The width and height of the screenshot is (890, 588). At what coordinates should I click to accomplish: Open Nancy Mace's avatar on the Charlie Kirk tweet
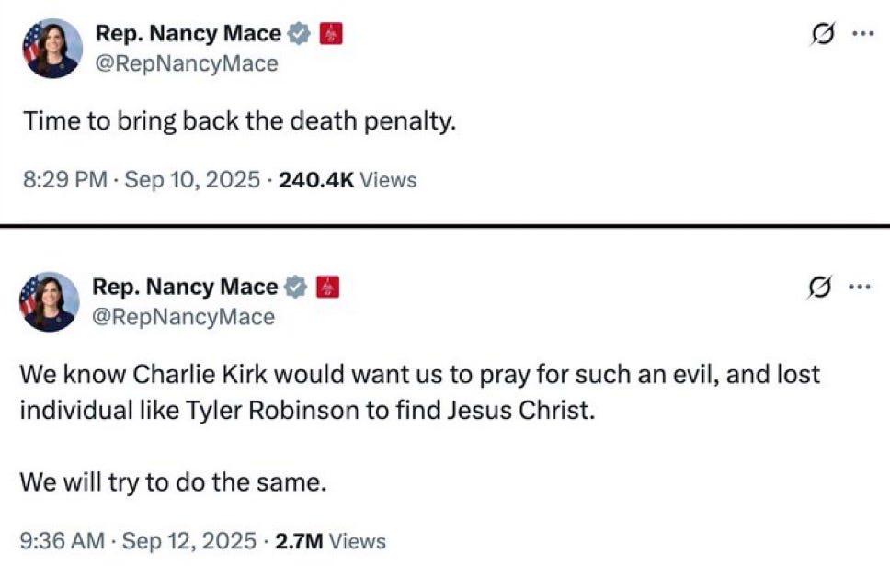click(x=50, y=301)
